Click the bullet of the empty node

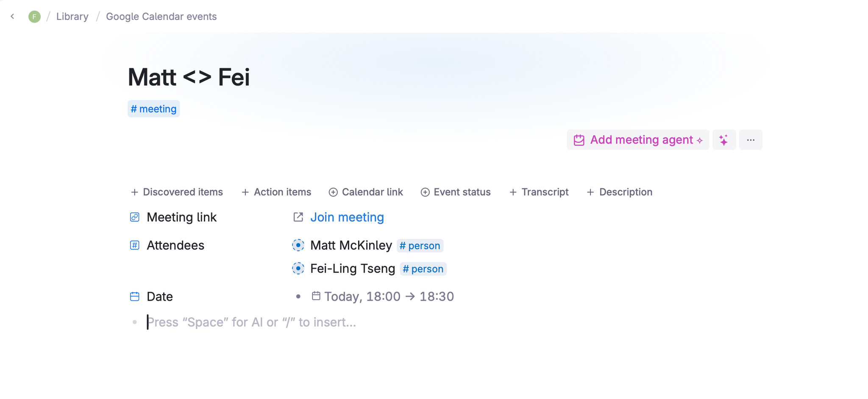(x=135, y=322)
